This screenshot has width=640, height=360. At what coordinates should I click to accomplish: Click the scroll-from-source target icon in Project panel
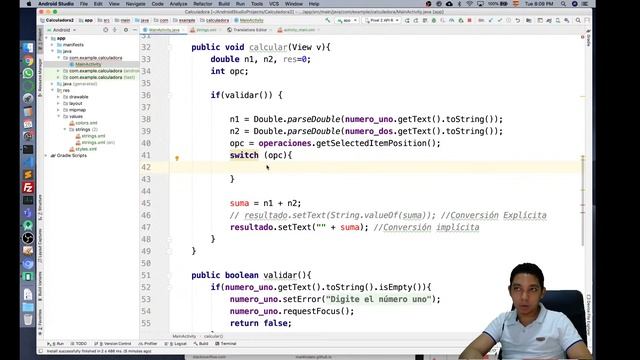point(105,30)
